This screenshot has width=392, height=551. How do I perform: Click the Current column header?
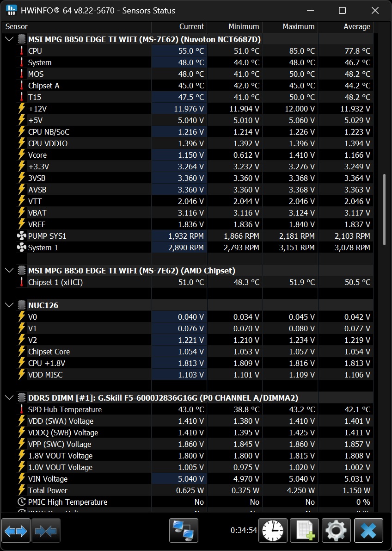(179, 27)
